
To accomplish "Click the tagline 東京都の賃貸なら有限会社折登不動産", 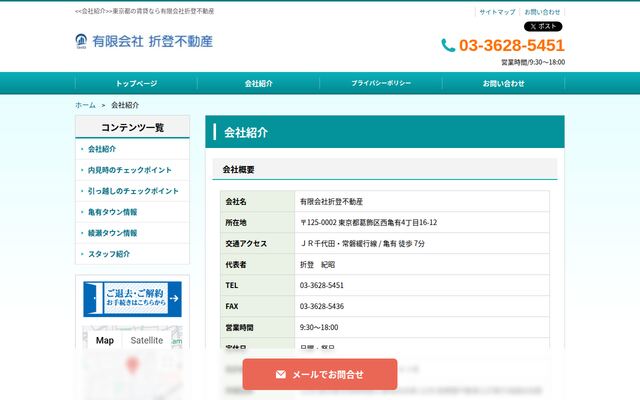I will click(163, 11).
